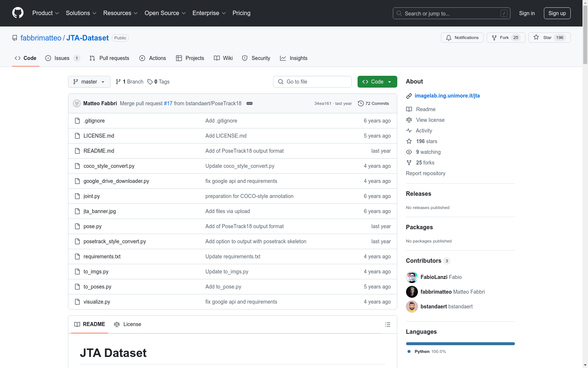Open the Actions tab
This screenshot has height=368, width=588.
click(x=153, y=58)
